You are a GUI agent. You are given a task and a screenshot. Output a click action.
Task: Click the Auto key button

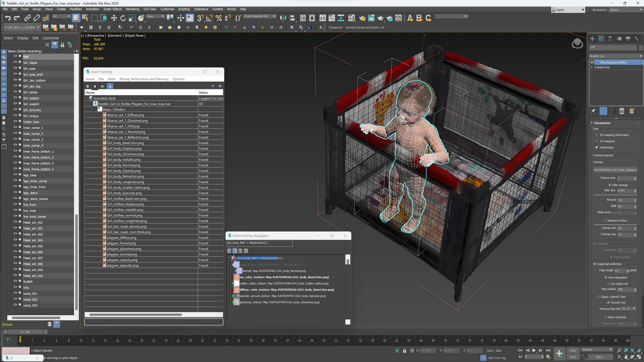coord(573,350)
